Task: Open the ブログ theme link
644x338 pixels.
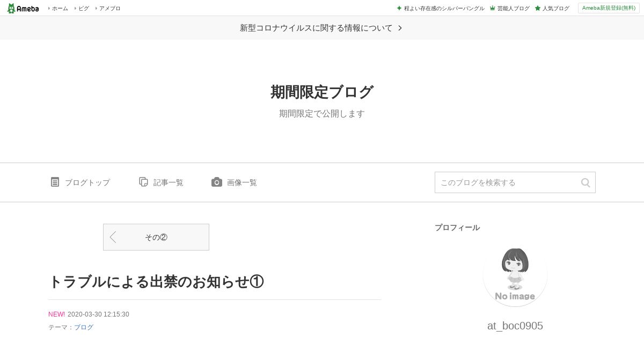Action: click(x=84, y=327)
